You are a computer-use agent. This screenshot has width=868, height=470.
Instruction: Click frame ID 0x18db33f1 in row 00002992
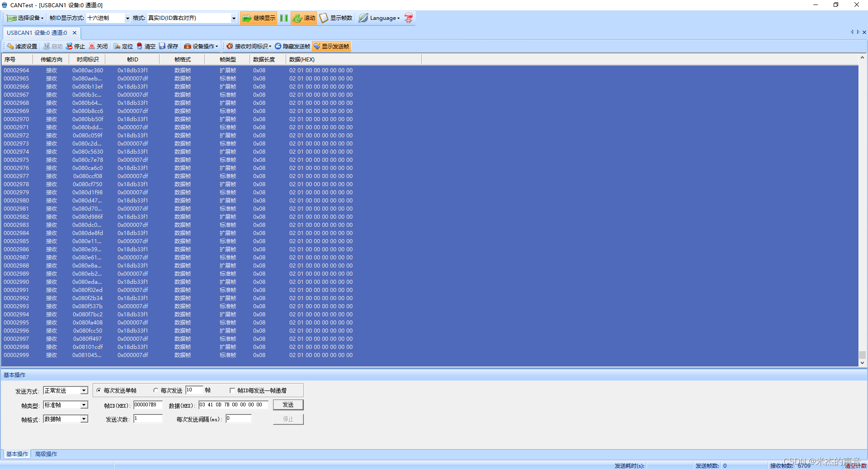pos(132,298)
